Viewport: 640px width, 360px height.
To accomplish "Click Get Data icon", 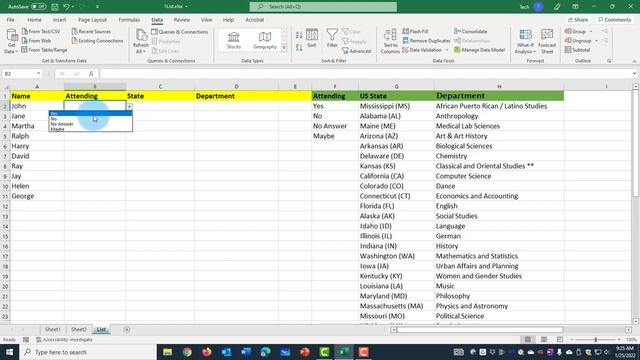I will [x=11, y=41].
